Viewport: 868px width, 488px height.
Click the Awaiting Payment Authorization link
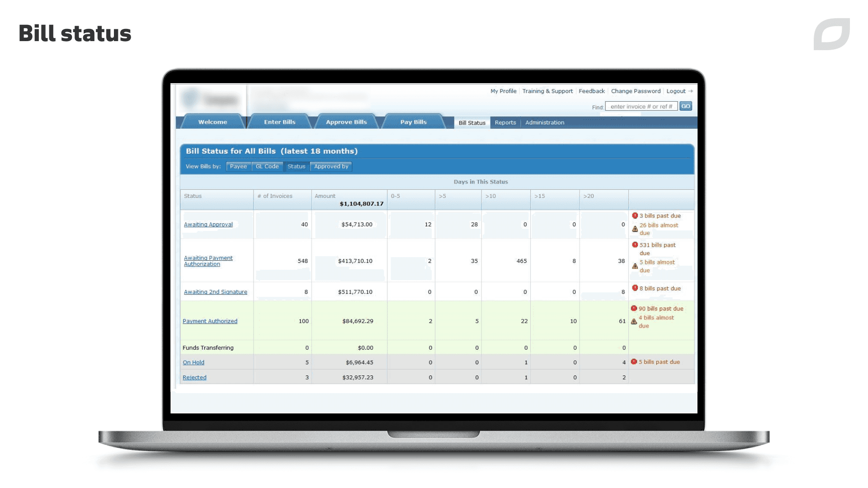coord(208,260)
